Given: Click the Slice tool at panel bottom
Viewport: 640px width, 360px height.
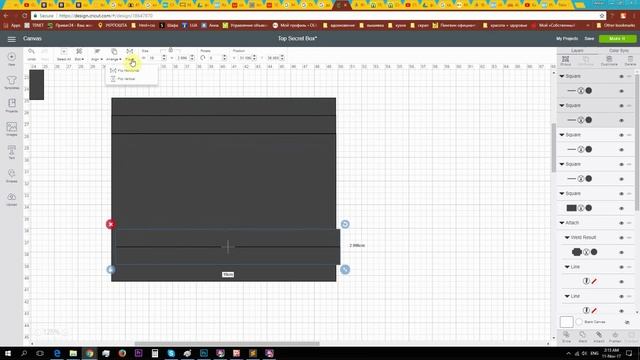Looking at the screenshot, I should (566, 337).
